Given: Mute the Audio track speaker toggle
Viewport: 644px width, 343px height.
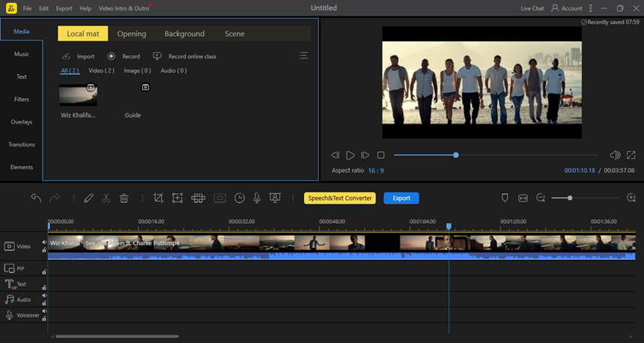Looking at the screenshot, I should coord(44,296).
